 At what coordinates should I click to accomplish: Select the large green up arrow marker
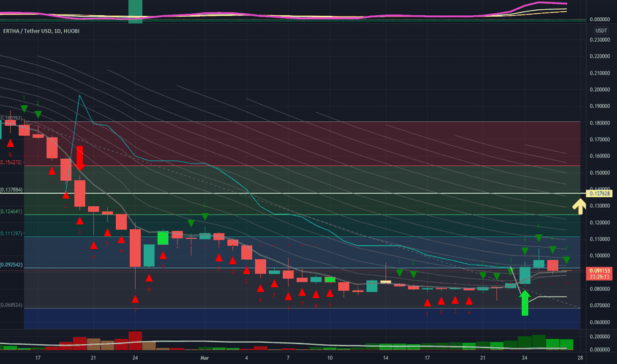pos(524,303)
